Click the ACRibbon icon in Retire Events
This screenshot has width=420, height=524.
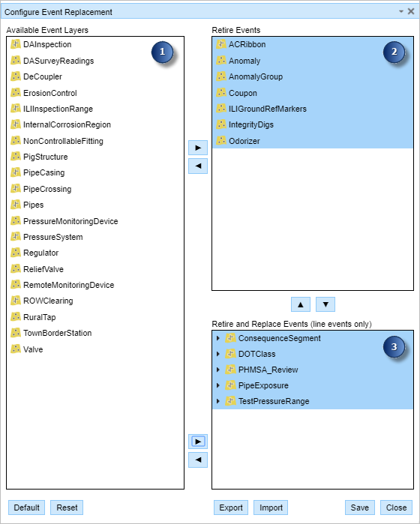220,44
